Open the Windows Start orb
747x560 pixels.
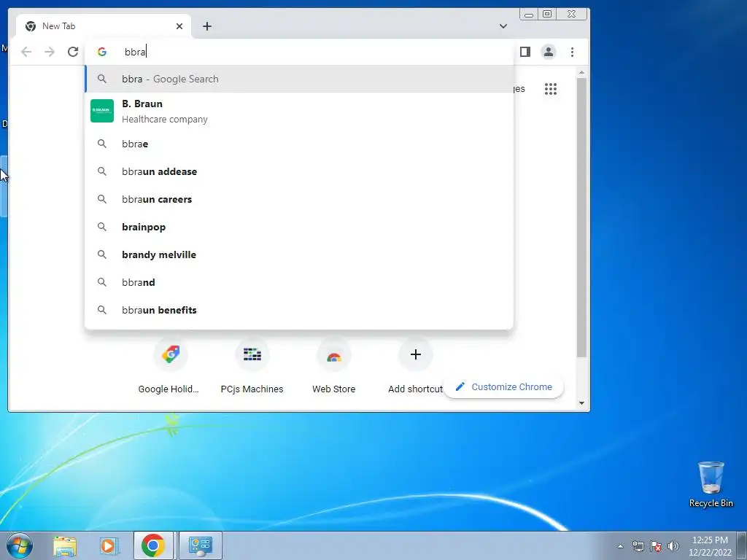point(20,545)
